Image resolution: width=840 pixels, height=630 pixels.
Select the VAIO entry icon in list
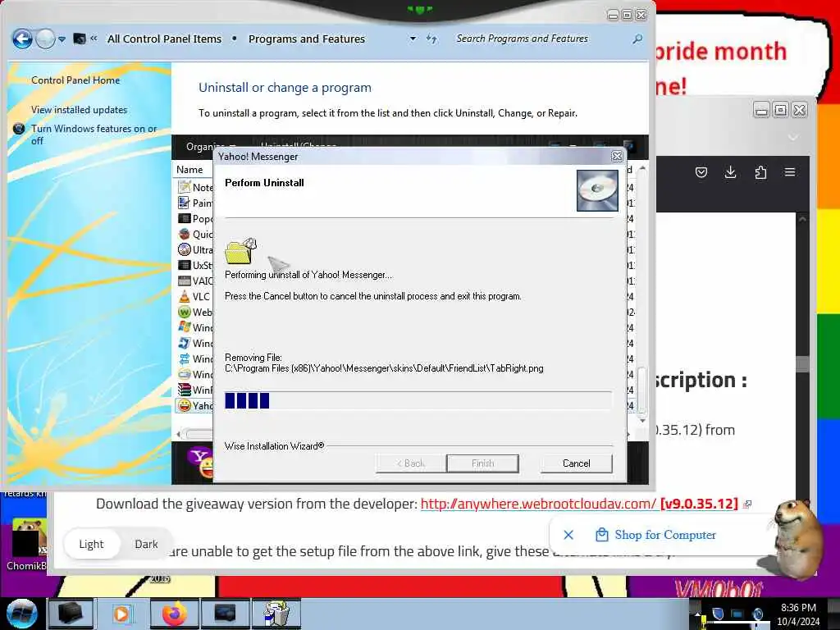185,281
